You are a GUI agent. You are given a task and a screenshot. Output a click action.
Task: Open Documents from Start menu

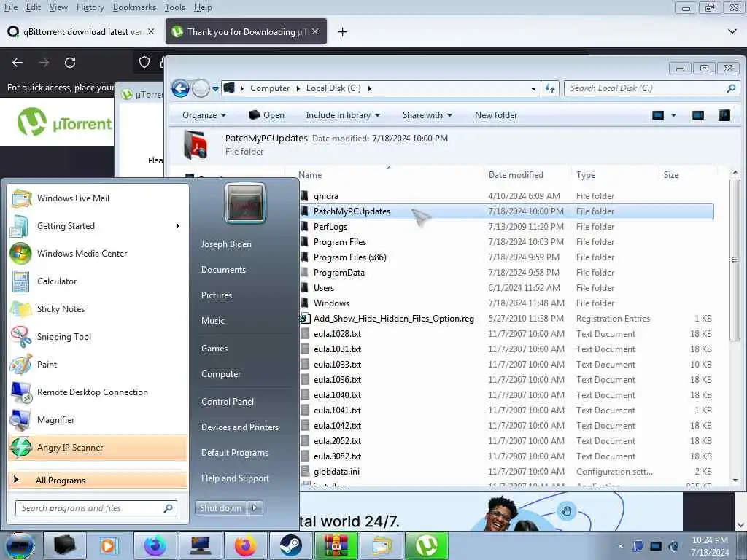click(223, 270)
